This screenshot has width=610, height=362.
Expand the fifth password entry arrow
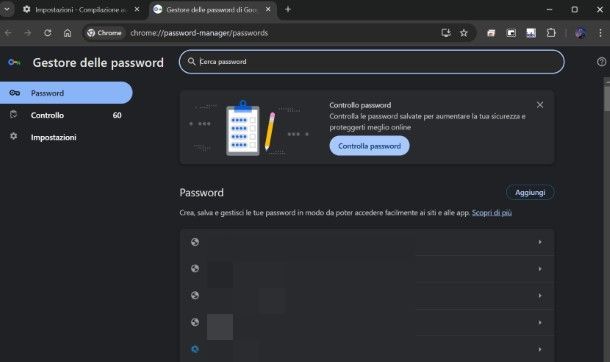coord(540,350)
